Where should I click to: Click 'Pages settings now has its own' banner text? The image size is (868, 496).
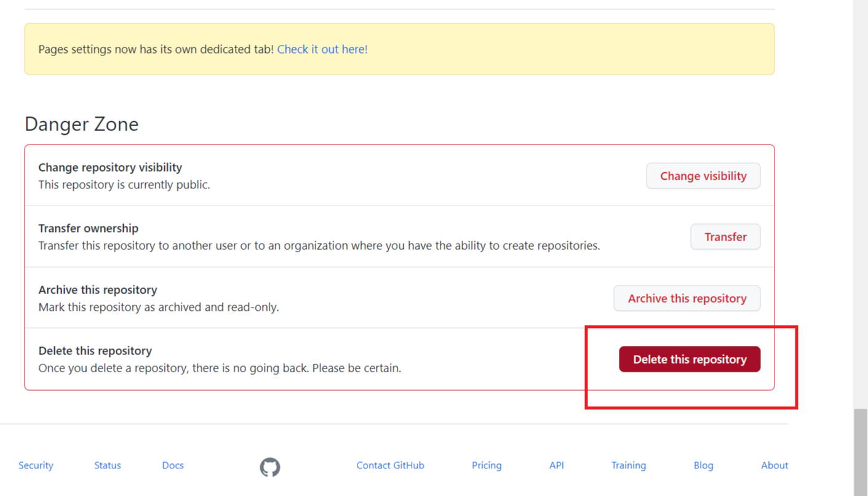156,49
